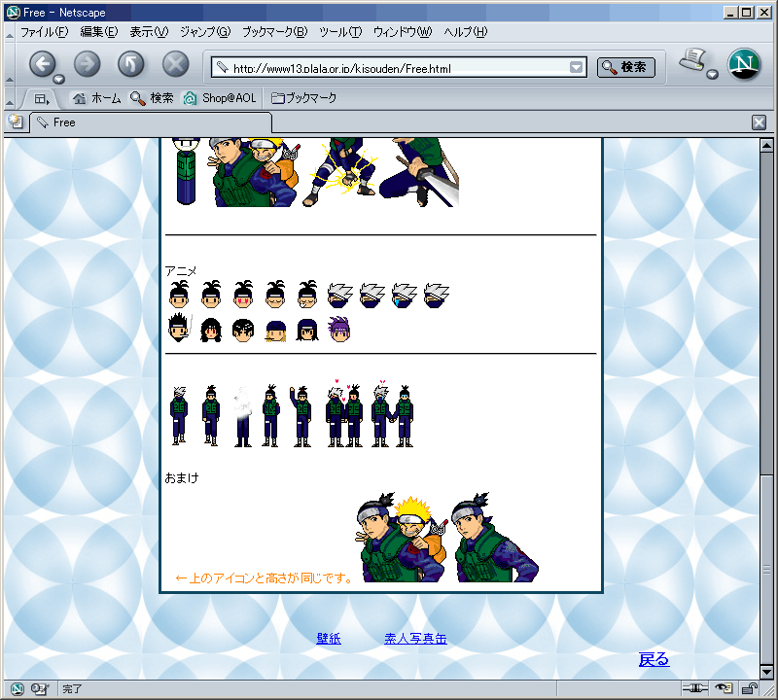778x700 pixels.
Task: Open the ジャンプ(G) menu
Action: pyautogui.click(x=205, y=32)
